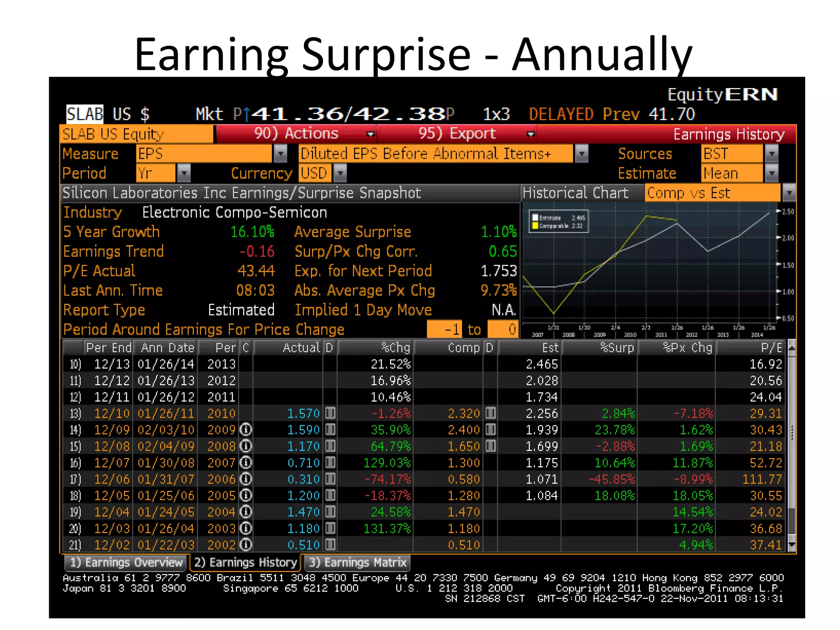Open detail icon next to Actual 1.470
Screen dimensions: 840x630
pos(330,511)
